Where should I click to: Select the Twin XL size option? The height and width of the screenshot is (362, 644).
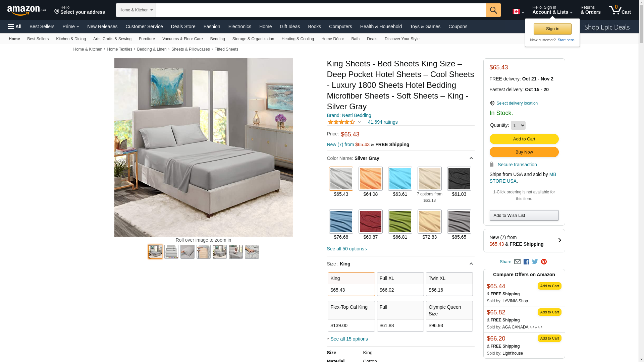[449, 284]
